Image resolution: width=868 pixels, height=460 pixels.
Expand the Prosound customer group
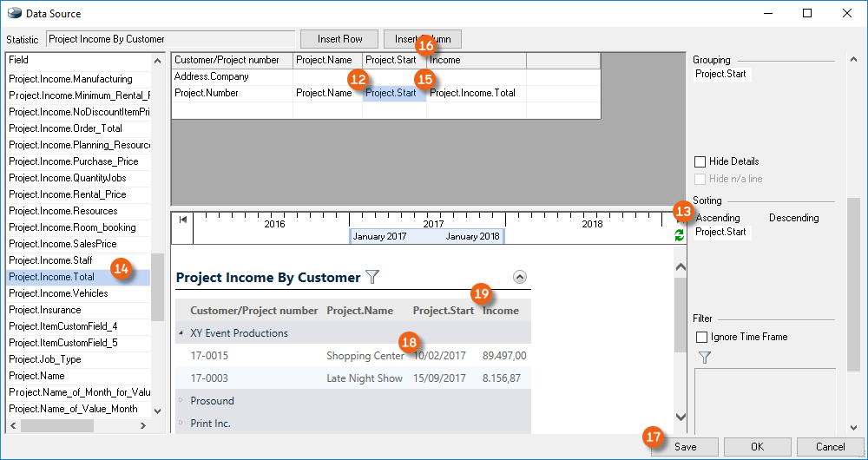coord(181,401)
